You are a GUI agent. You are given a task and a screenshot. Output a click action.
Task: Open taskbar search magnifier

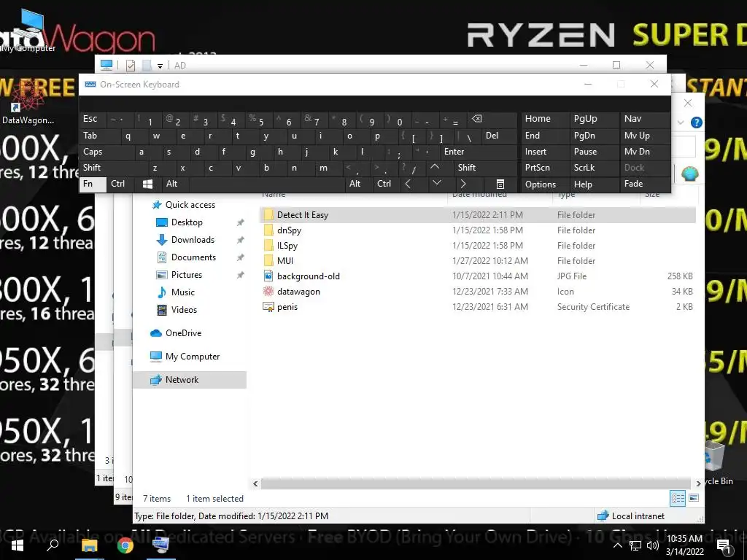pos(53,545)
